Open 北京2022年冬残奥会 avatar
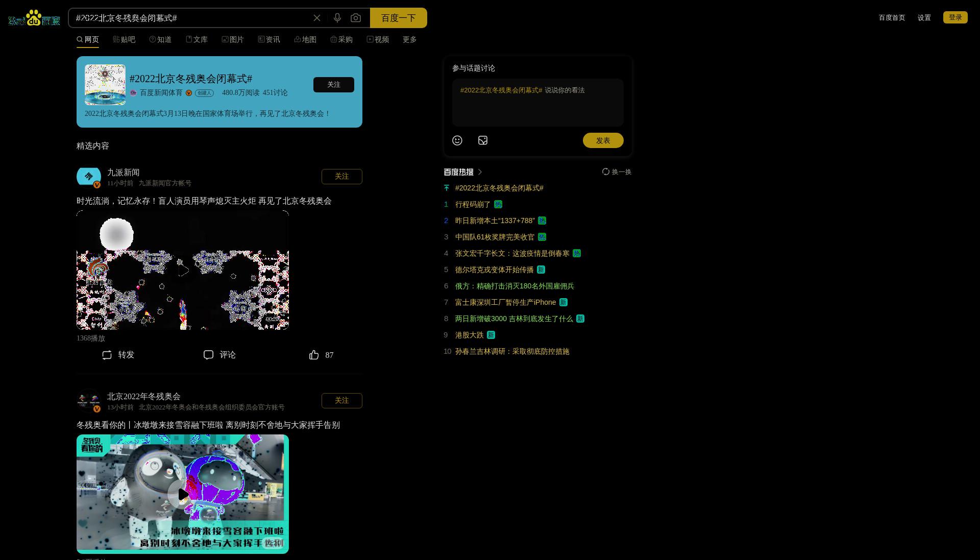980x560 pixels. [x=89, y=401]
